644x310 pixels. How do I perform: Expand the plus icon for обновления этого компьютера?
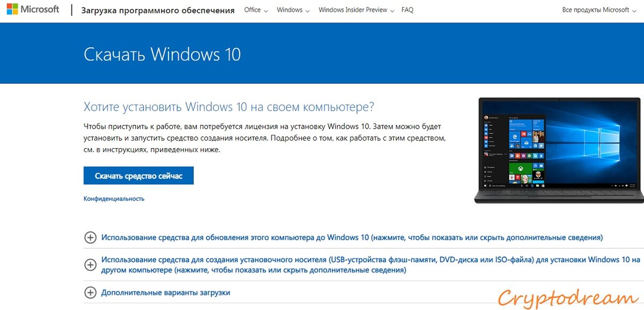click(90, 237)
